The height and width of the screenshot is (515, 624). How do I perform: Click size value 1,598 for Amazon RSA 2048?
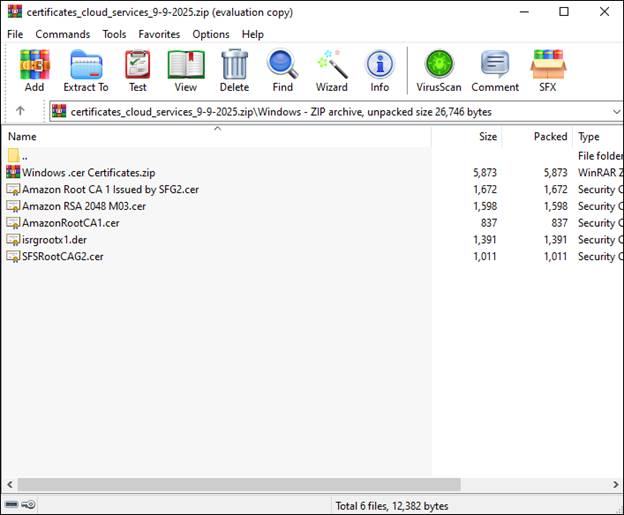tap(485, 206)
